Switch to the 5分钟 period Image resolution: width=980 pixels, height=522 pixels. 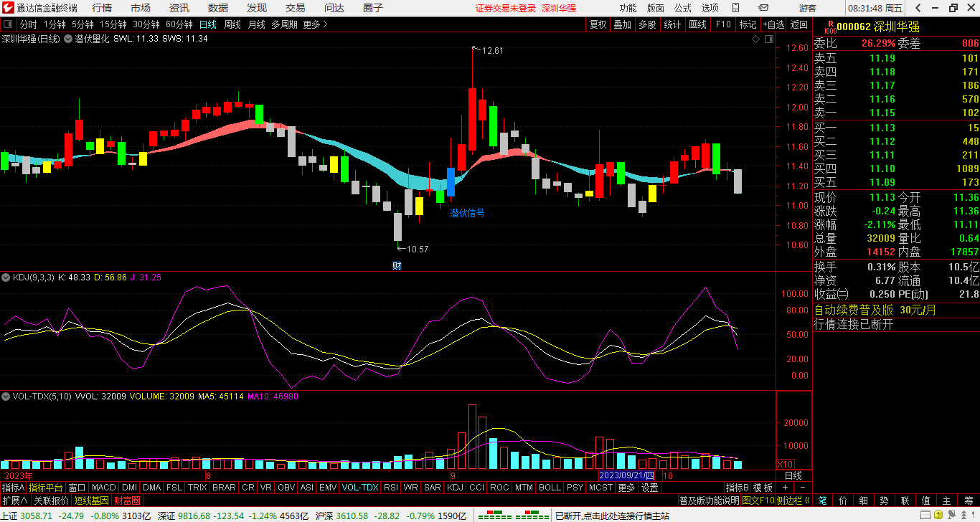pyautogui.click(x=83, y=24)
